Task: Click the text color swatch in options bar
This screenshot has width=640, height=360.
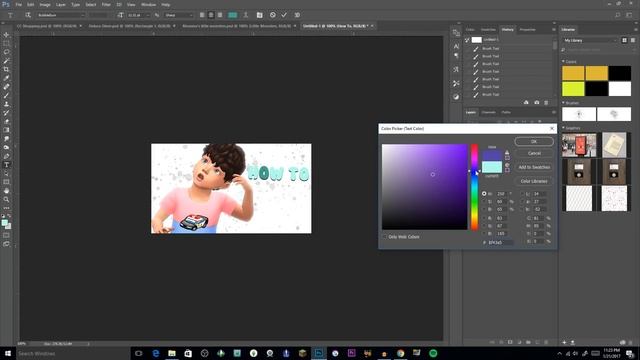Action: pos(232,15)
